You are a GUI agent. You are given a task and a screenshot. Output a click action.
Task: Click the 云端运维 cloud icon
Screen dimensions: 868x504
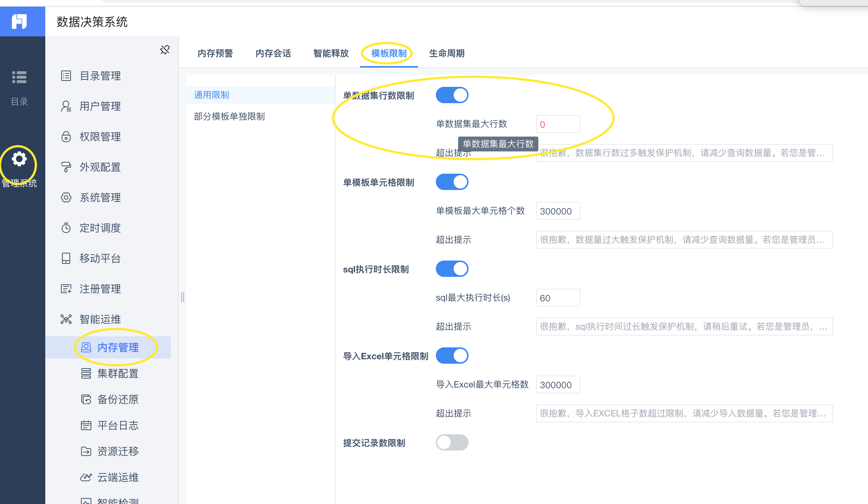pyautogui.click(x=86, y=477)
